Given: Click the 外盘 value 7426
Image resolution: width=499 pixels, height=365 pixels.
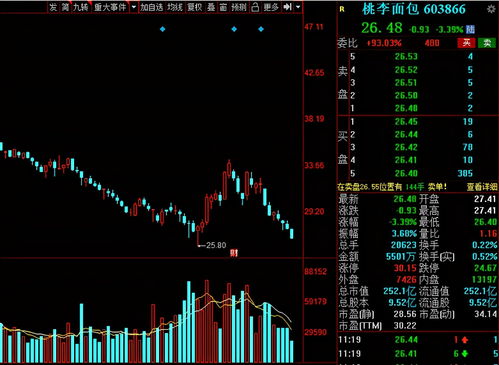Looking at the screenshot, I should [x=406, y=279].
